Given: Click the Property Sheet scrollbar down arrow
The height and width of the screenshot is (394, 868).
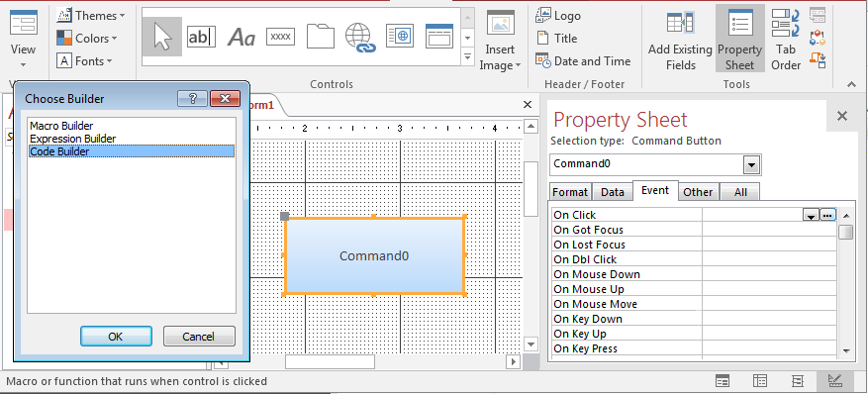Looking at the screenshot, I should pos(845,350).
